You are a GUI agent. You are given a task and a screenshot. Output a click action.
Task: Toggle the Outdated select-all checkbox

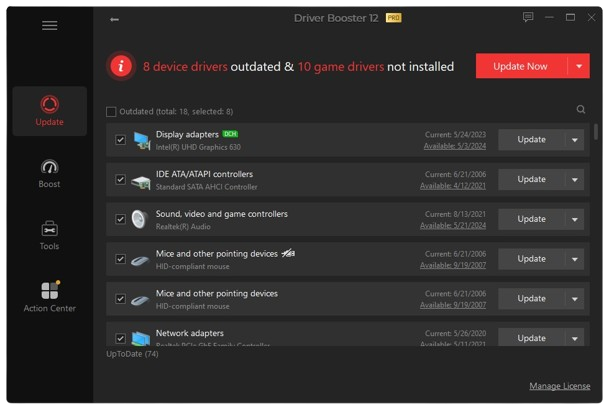[111, 112]
